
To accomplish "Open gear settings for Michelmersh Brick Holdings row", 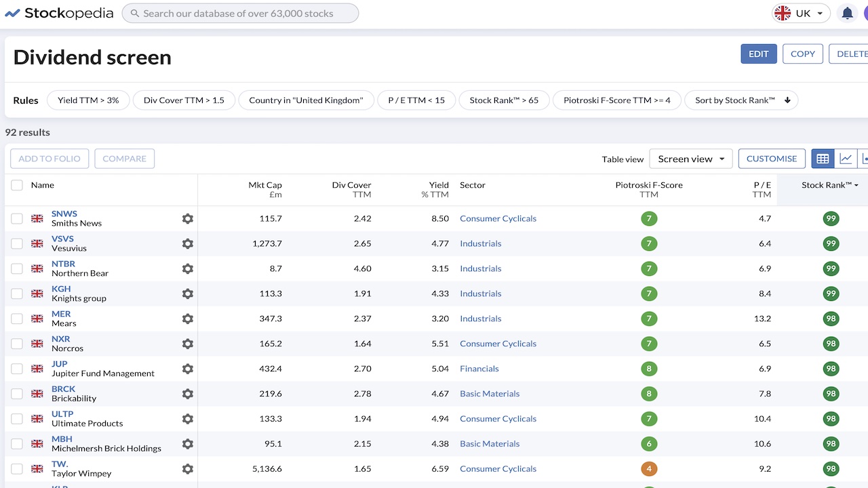I will point(188,444).
